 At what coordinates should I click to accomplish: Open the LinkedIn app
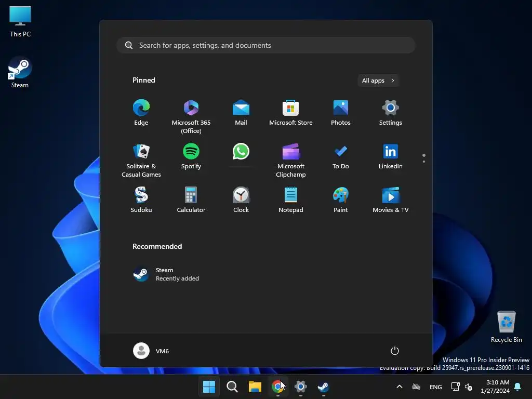tap(391, 157)
